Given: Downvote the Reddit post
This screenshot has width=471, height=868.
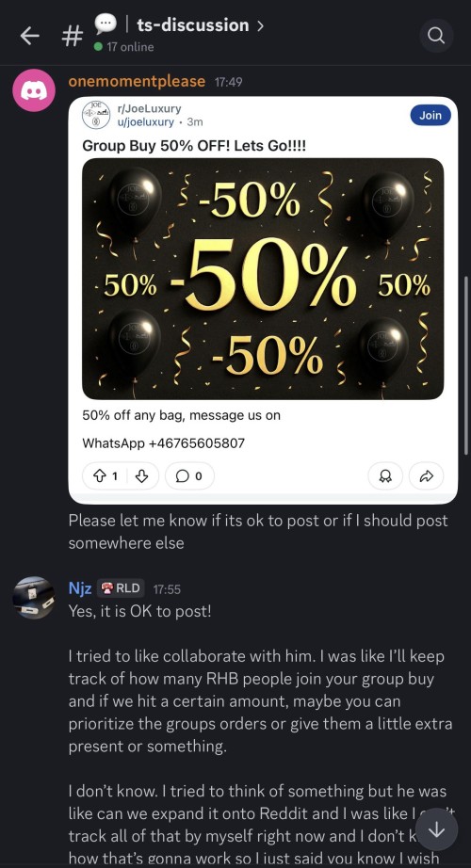Looking at the screenshot, I should 142,476.
